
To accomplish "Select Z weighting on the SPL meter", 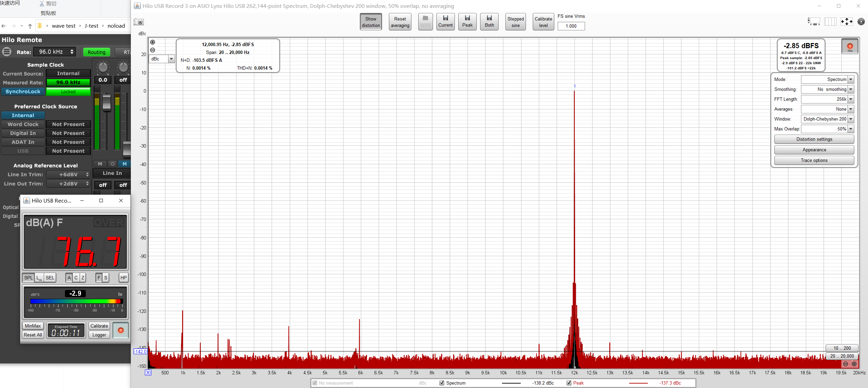I will pos(83,278).
